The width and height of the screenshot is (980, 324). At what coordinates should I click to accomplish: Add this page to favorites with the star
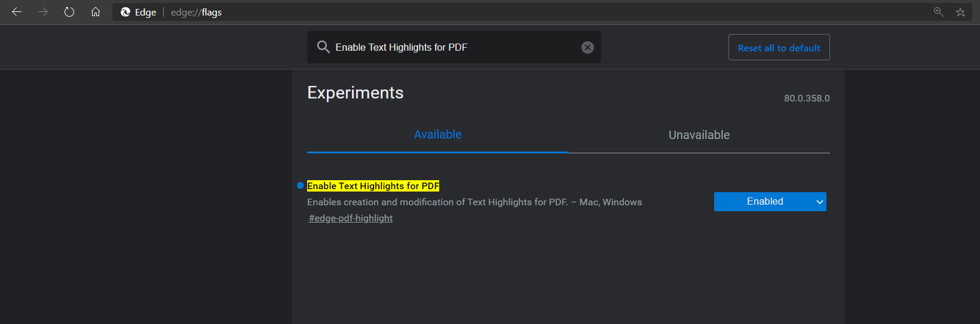click(x=960, y=12)
